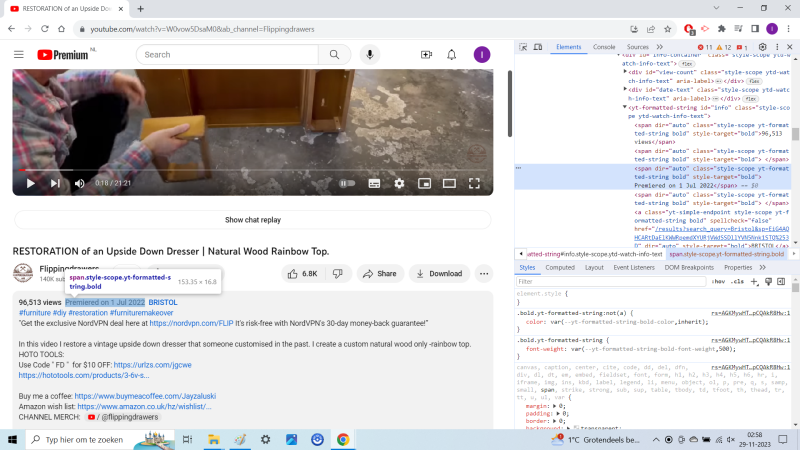Toggle element state with :hov button
800x450 pixels.
pos(718,282)
